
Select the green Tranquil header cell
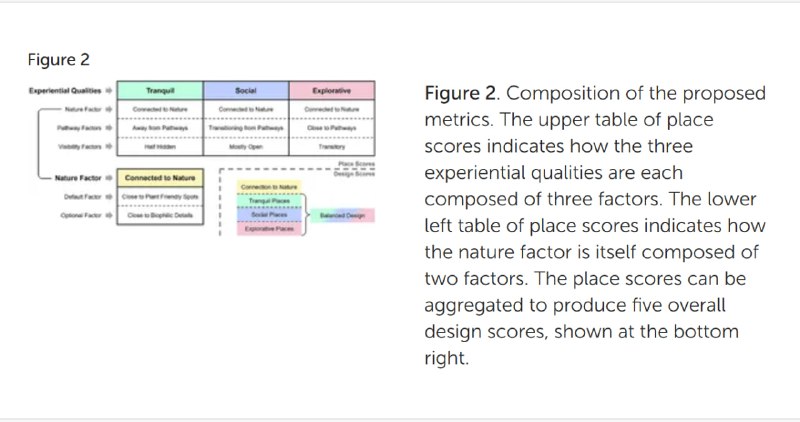160,90
